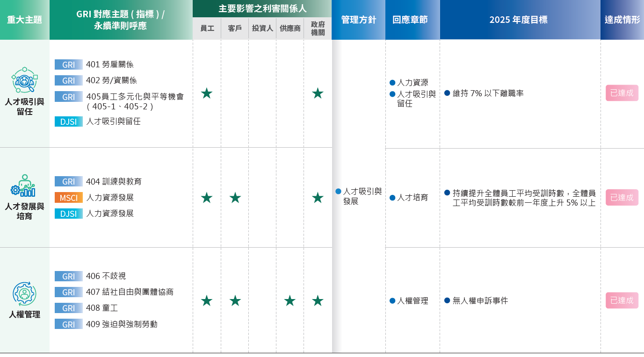Click the 人才吸引與留任 topic icon with magnifier

(24, 80)
